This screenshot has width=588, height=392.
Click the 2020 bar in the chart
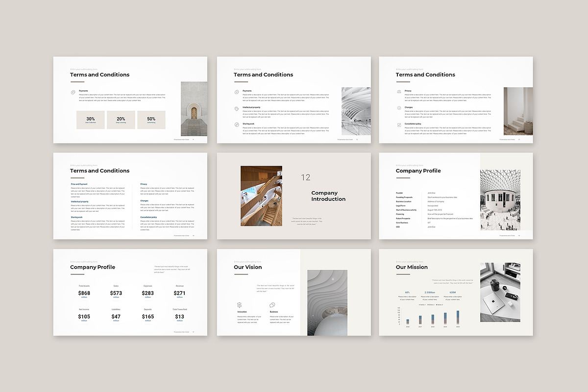pos(408,322)
